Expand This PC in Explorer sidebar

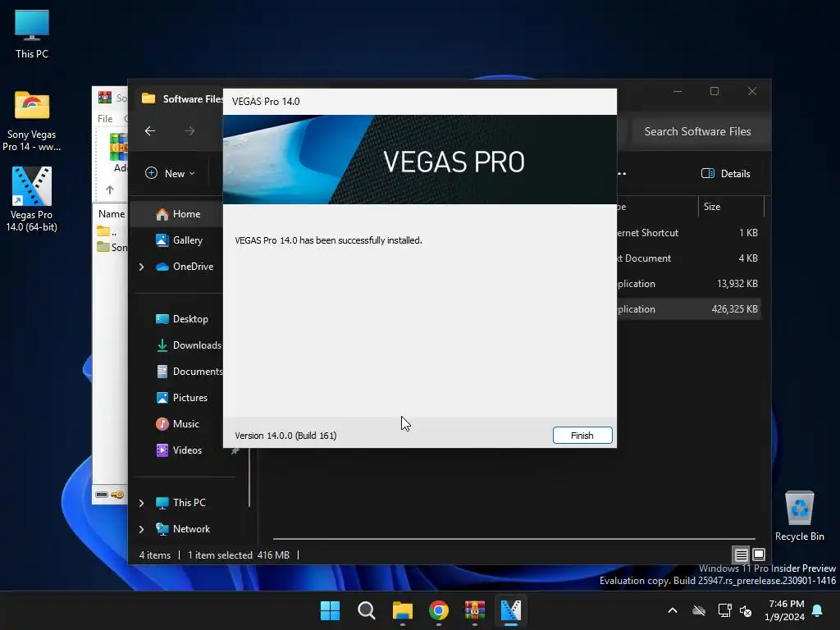pyautogui.click(x=141, y=503)
